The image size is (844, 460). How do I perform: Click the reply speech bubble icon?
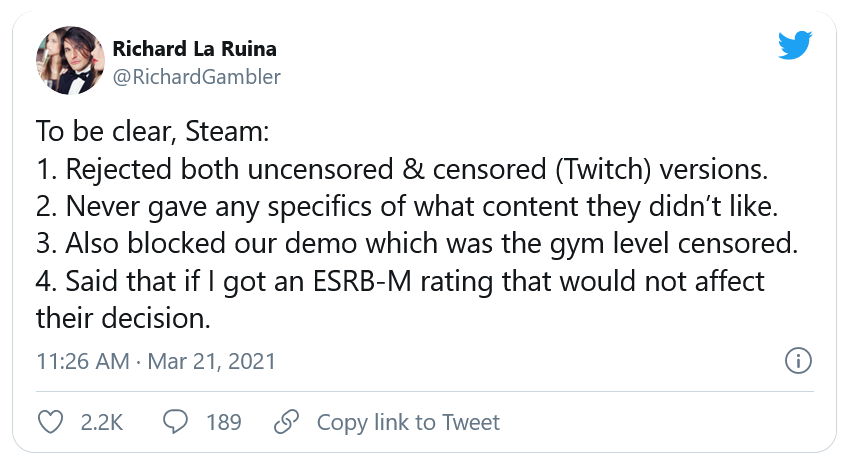tap(176, 422)
